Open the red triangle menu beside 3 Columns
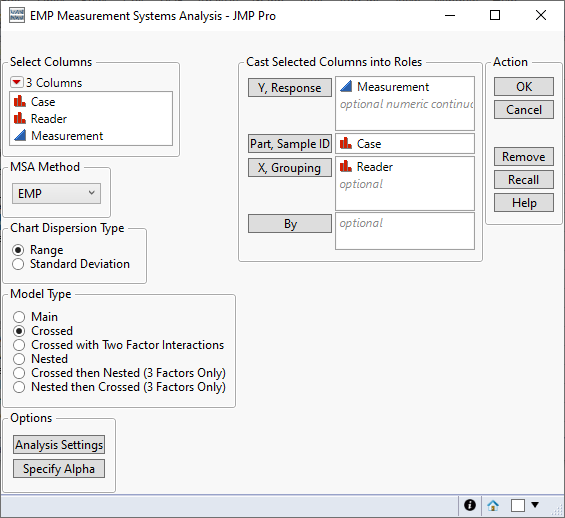 17,82
